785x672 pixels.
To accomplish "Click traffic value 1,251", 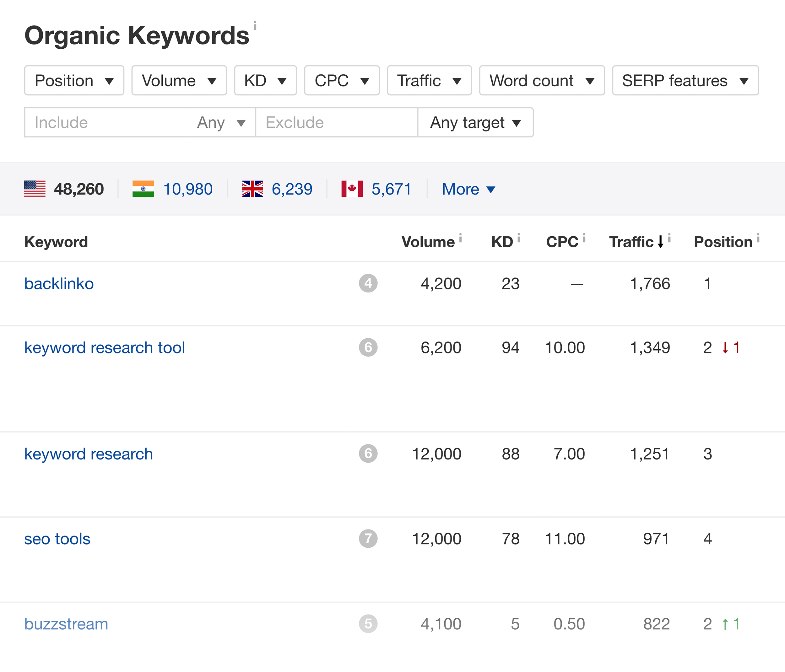I will click(x=650, y=454).
